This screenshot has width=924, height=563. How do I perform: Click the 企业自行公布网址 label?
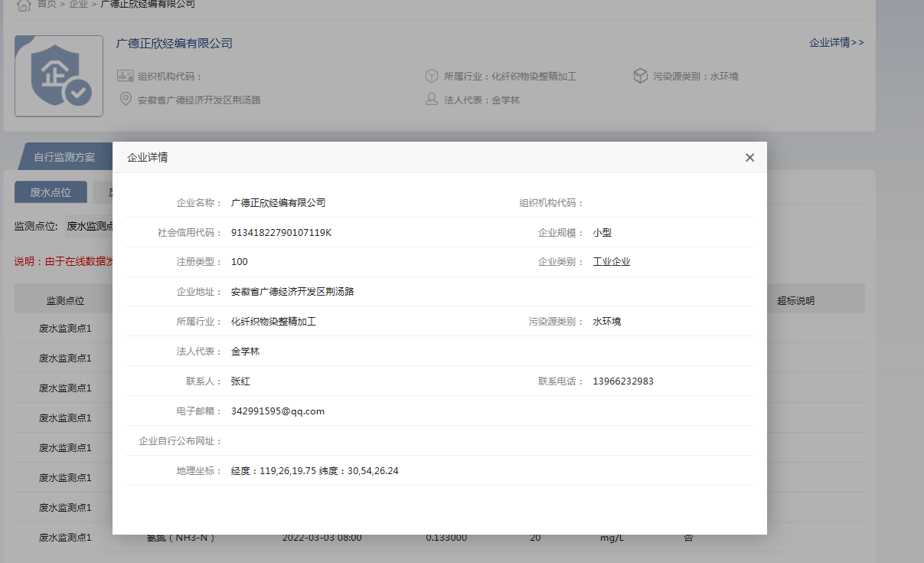pyautogui.click(x=180, y=441)
